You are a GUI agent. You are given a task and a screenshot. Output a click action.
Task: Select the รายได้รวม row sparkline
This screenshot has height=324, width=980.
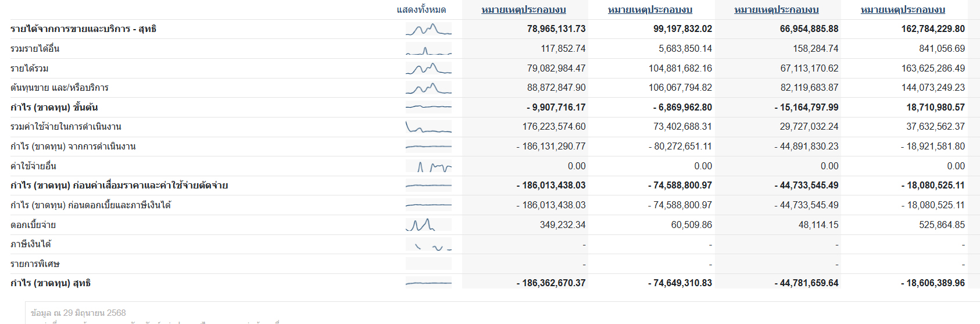(428, 69)
